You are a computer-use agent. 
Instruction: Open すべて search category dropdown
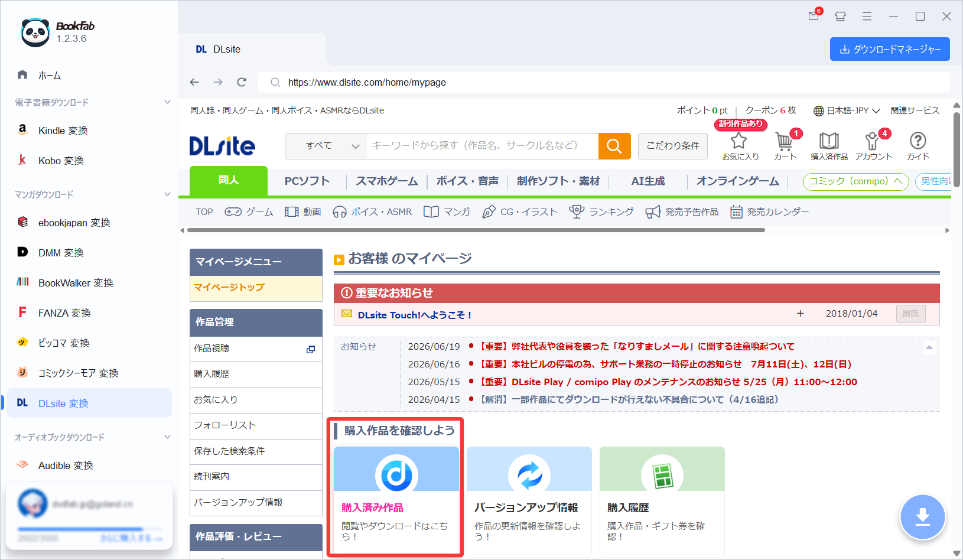(x=326, y=146)
